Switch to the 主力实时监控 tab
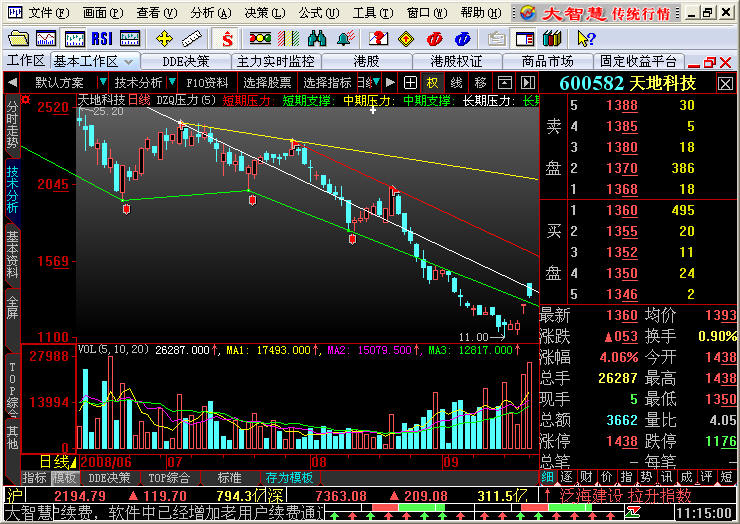Viewport: 740px width, 524px height. (276, 61)
